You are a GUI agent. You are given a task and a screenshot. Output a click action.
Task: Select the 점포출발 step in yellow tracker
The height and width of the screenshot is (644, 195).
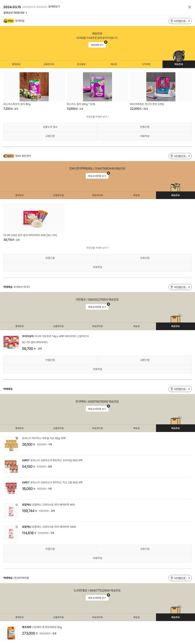81,64
